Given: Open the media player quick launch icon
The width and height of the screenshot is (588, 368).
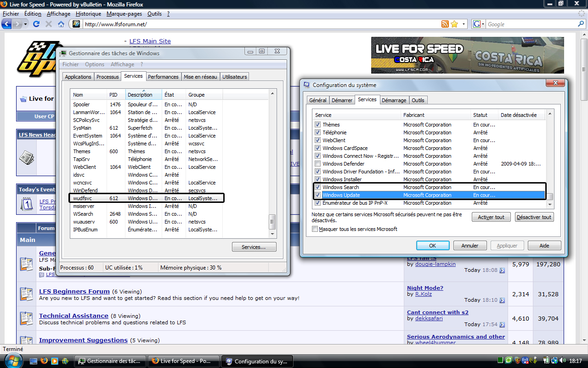Looking at the screenshot, I should (x=55, y=361).
